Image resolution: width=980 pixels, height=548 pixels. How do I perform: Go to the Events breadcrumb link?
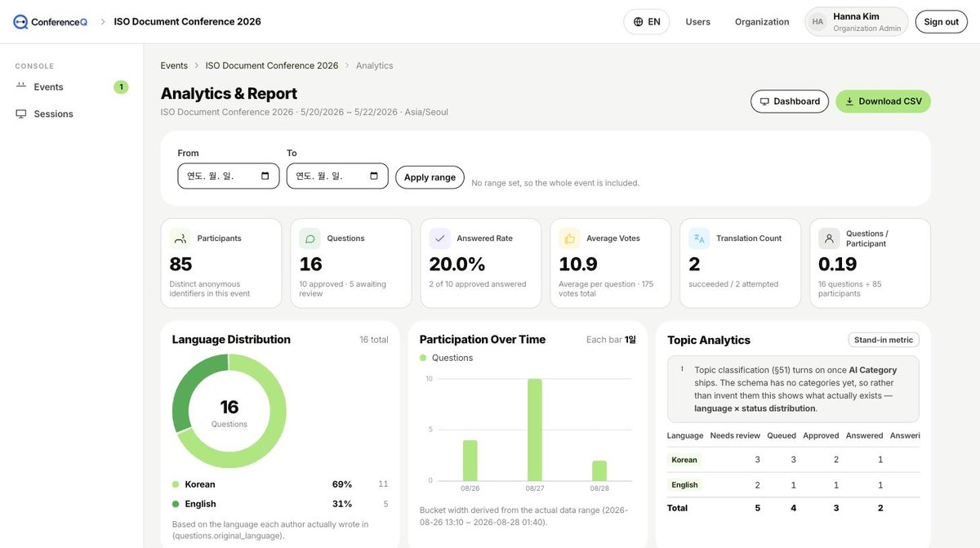(x=174, y=65)
